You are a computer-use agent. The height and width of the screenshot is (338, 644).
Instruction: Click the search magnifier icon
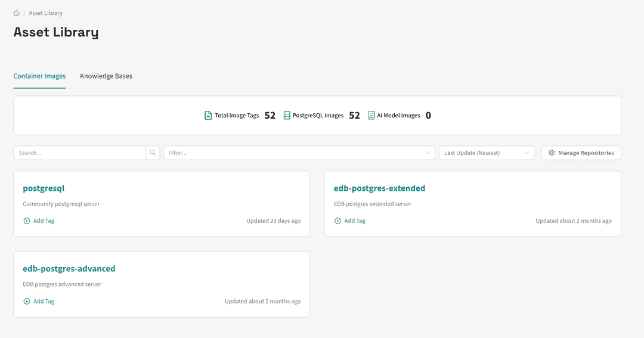[x=153, y=153]
